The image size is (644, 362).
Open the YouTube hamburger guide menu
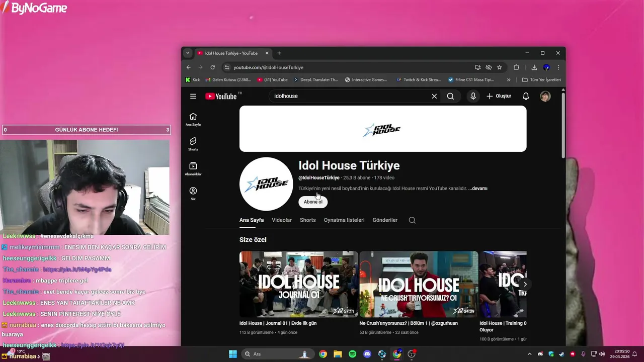click(x=193, y=96)
